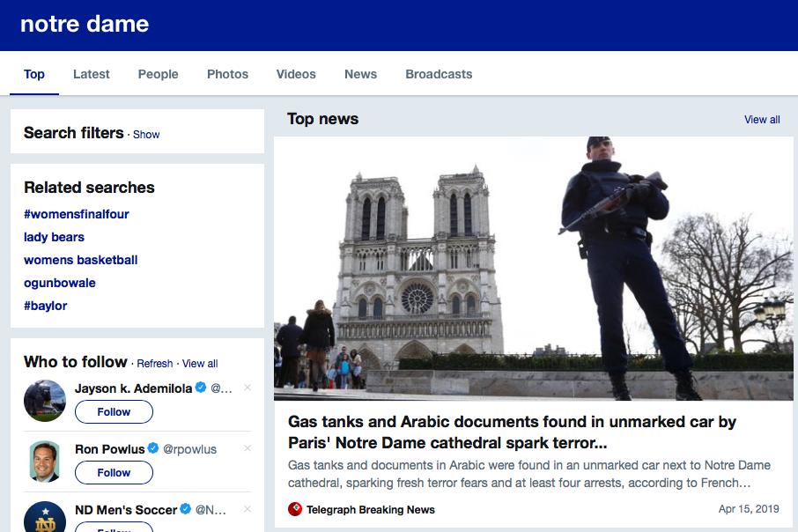Click the Related searches heading
This screenshot has width=798, height=532.
[89, 188]
